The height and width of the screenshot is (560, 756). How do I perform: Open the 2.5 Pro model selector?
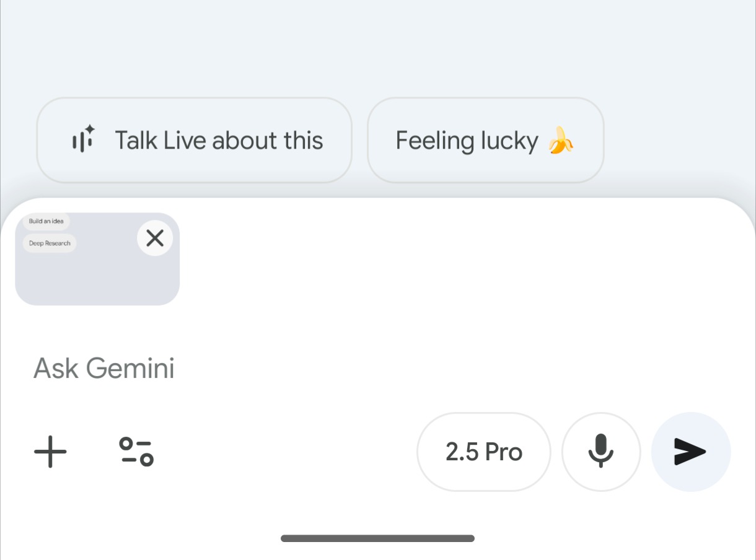[x=483, y=452]
